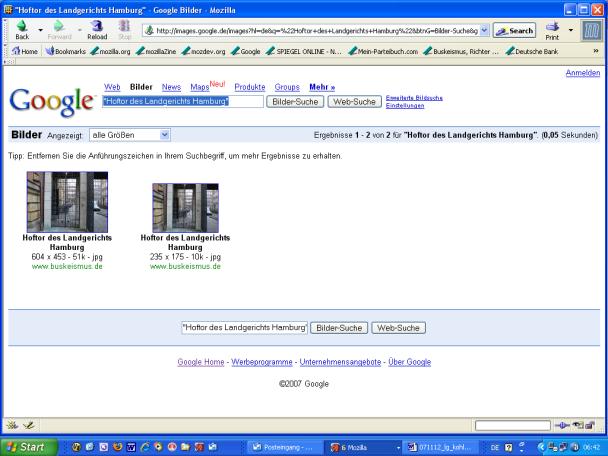Open the mozillaZine bookmark
Screen dimensions: 608x456
tap(156, 51)
